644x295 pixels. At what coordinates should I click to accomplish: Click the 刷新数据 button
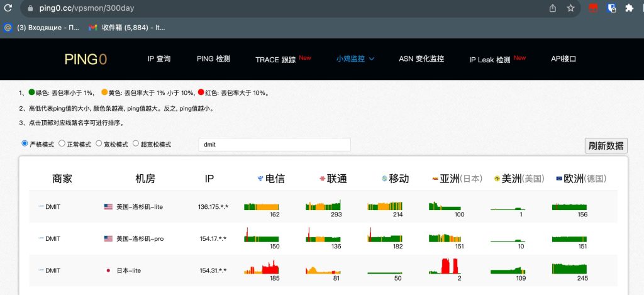tap(606, 145)
